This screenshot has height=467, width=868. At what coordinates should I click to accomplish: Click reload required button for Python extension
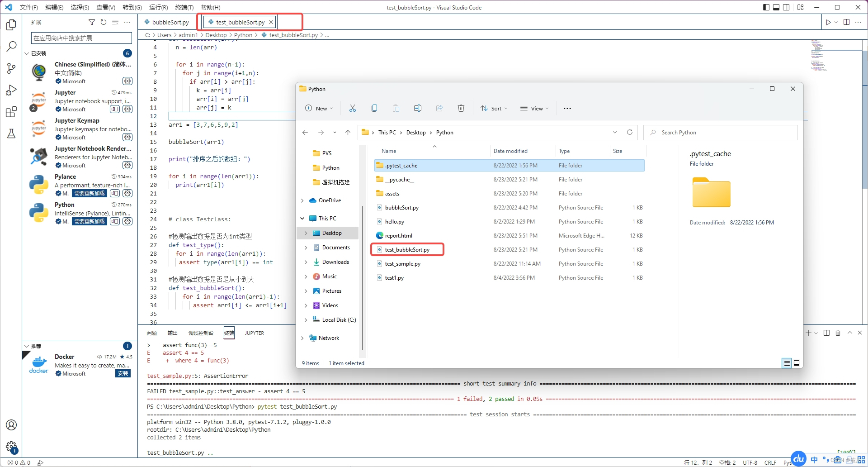90,221
